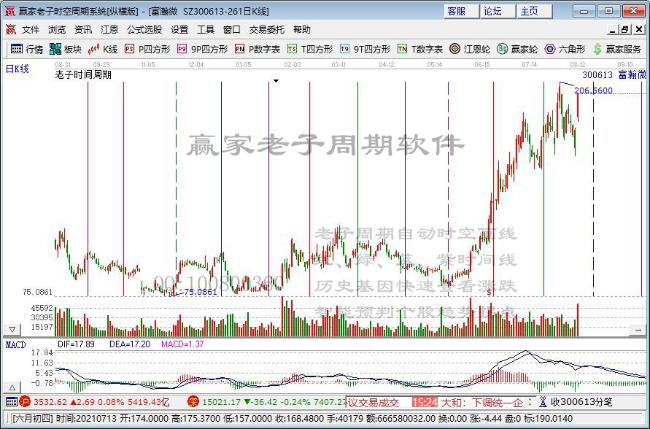Click the DIF=17.89 value
This screenshot has height=429, width=650.
click(x=75, y=344)
